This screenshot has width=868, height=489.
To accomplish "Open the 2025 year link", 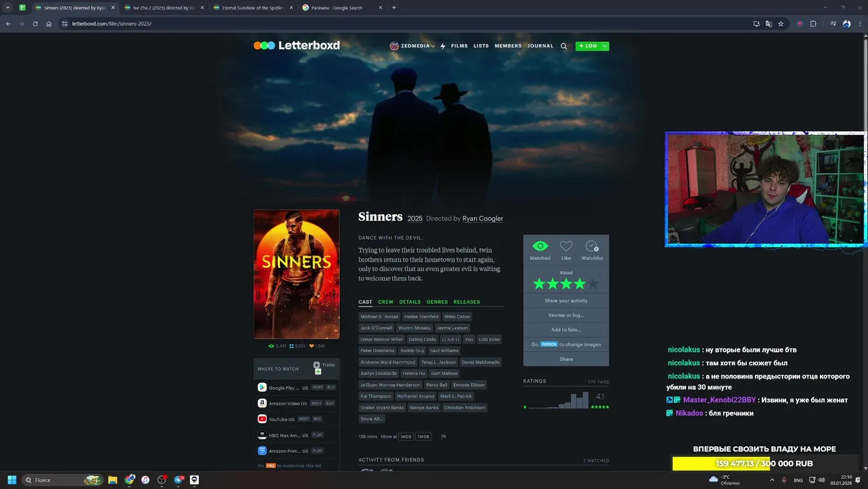I will coord(415,219).
